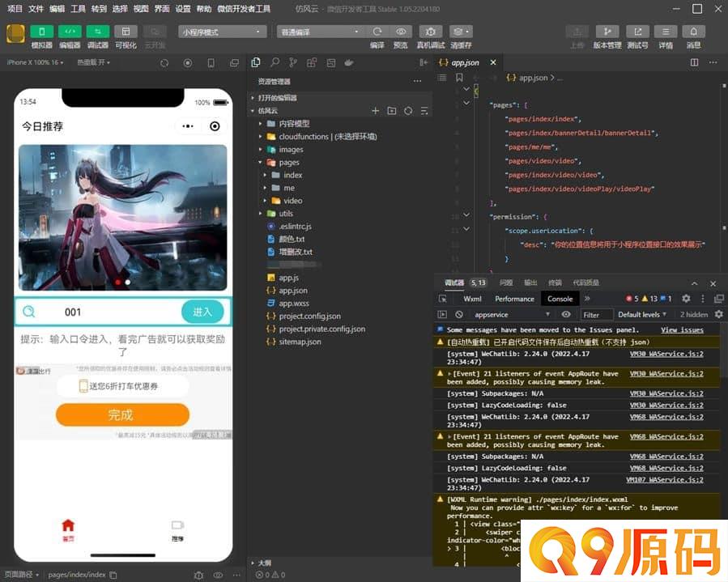Image resolution: width=728 pixels, height=582 pixels.
Task: Refresh the 仿风云 file explorer
Action: coord(408,111)
